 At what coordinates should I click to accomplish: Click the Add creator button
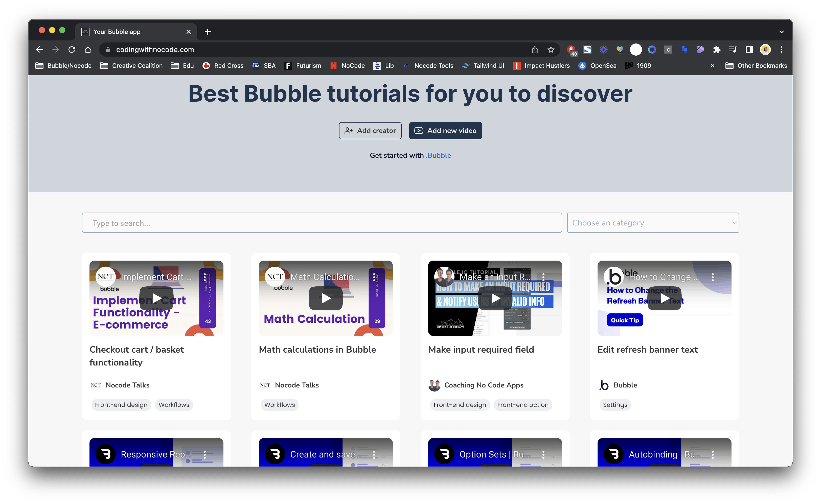370,131
